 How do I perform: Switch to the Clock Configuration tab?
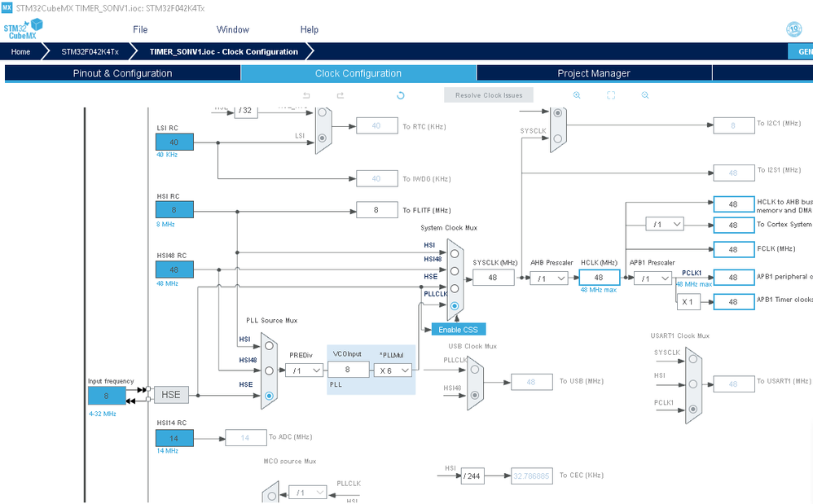coord(358,73)
